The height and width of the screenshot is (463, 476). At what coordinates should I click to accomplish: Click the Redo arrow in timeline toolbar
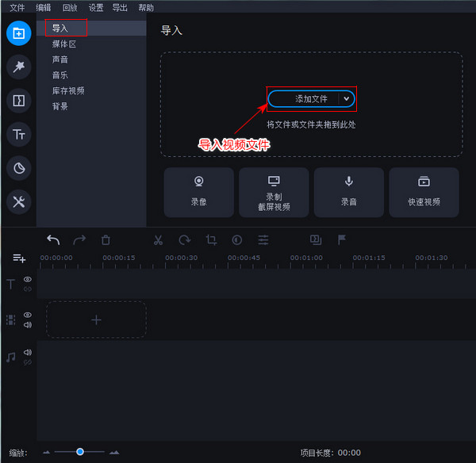79,240
